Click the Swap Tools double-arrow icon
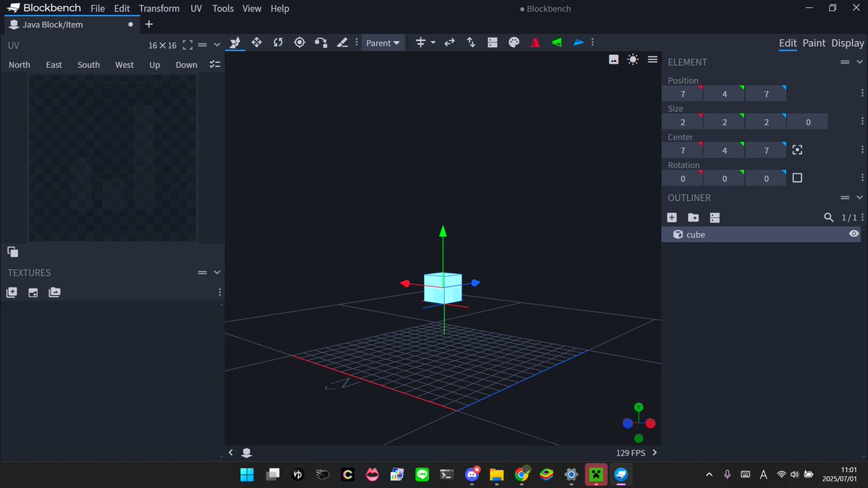 449,43
